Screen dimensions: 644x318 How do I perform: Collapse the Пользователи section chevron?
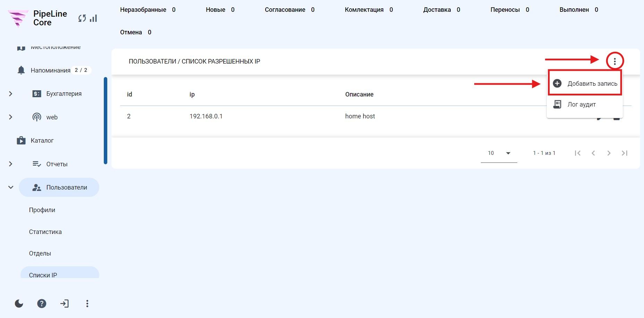[11, 187]
